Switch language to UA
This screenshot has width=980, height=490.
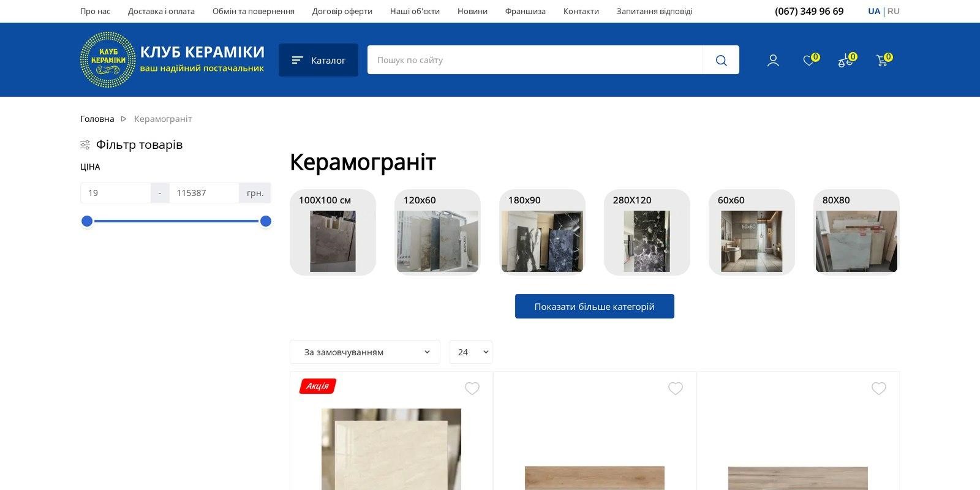point(874,11)
